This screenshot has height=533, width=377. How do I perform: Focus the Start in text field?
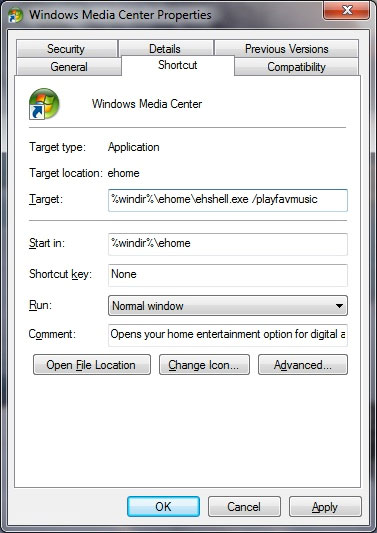click(228, 244)
